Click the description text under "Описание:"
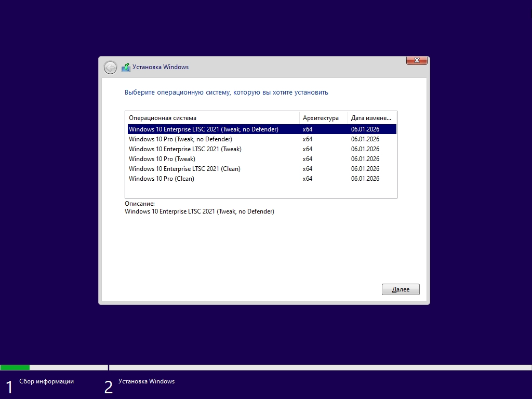532x399 pixels. 199,211
